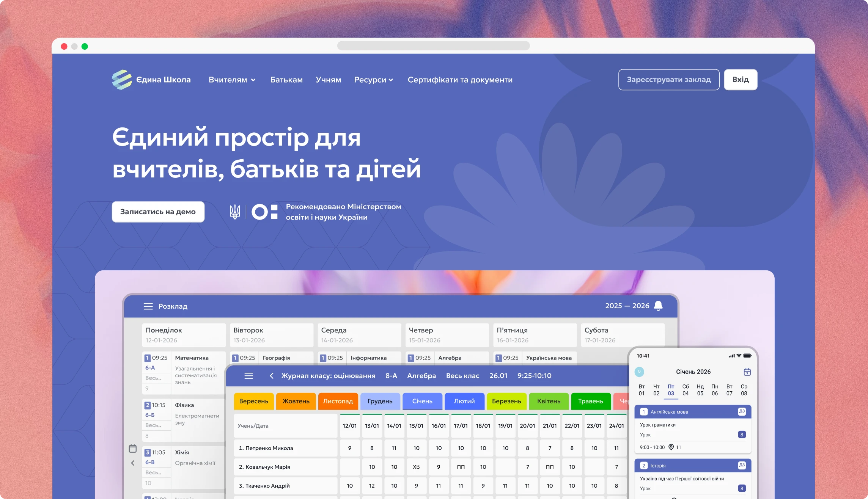
Task: Click the Субота 17-01-2026 day header
Action: pyautogui.click(x=623, y=335)
